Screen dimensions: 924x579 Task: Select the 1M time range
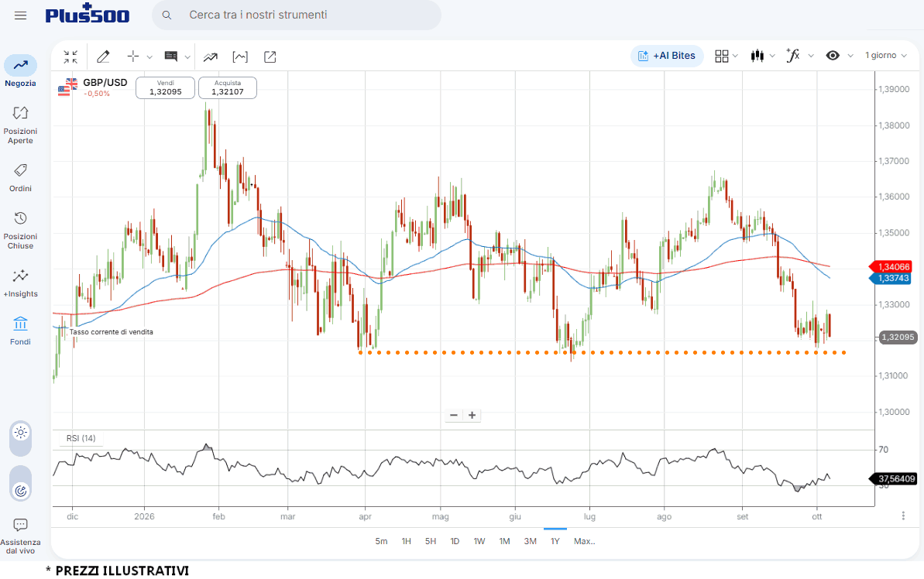[504, 541]
